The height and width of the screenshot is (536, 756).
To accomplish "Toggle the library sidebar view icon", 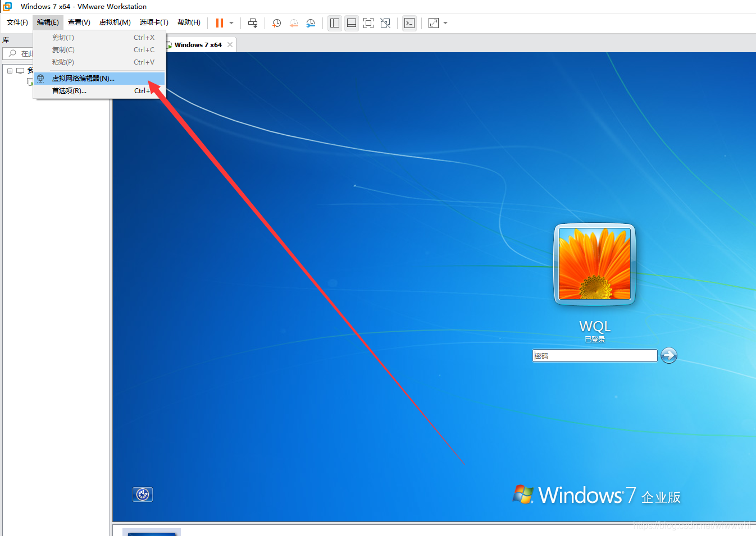I will tap(335, 23).
